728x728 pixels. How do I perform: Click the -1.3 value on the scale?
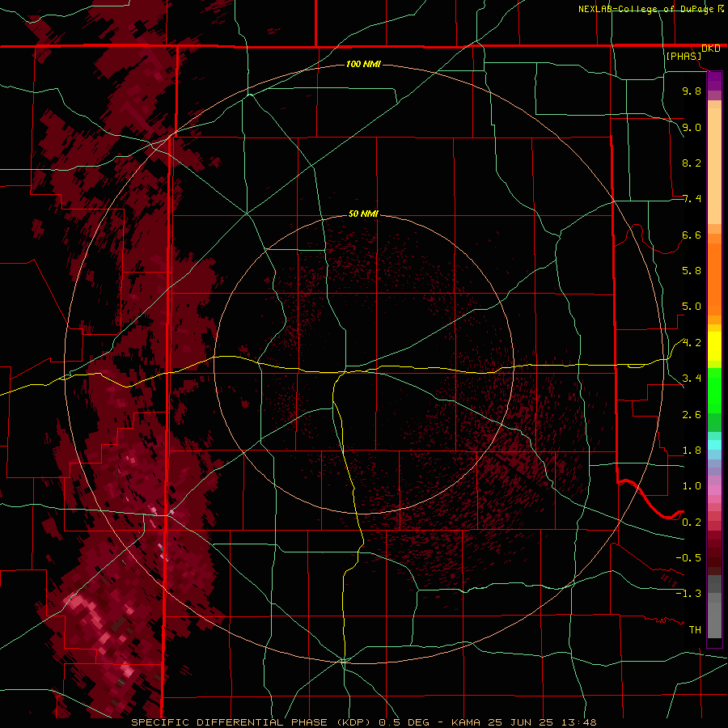coord(688,594)
